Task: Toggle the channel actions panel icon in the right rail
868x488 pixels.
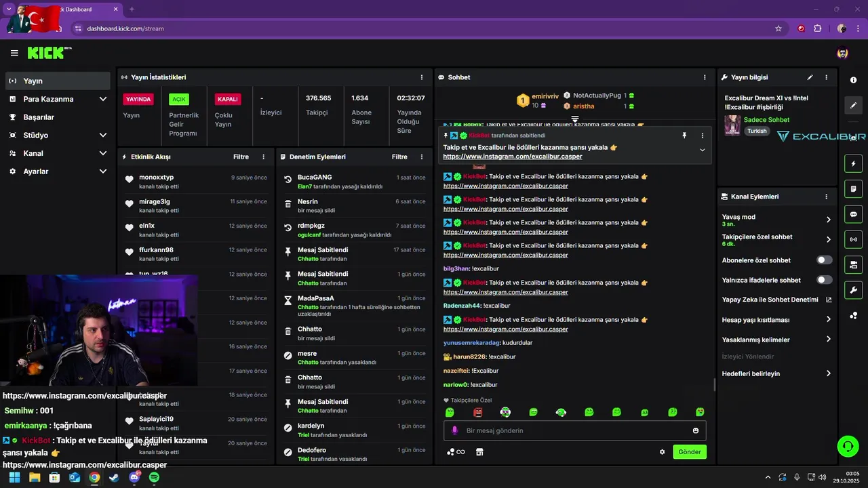Action: (x=854, y=264)
